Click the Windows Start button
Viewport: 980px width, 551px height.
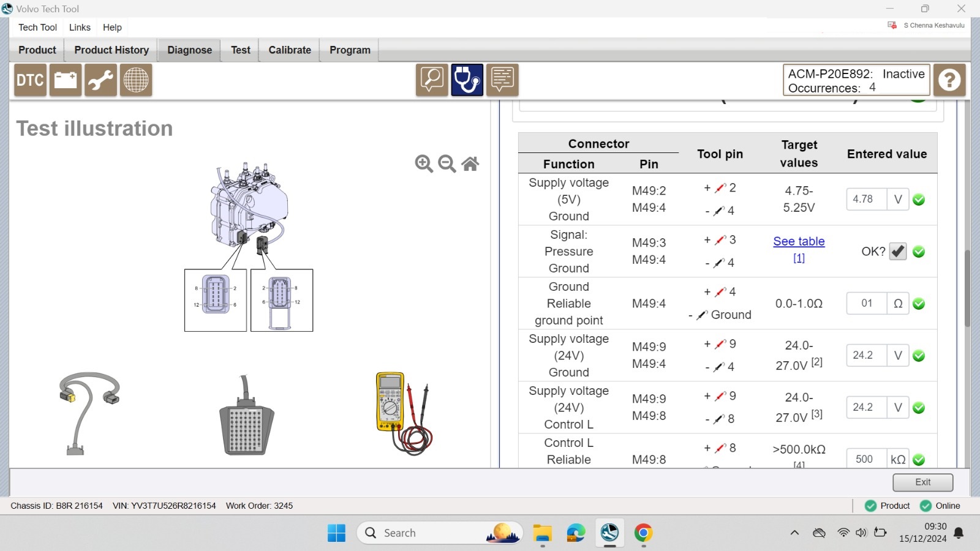(x=336, y=533)
